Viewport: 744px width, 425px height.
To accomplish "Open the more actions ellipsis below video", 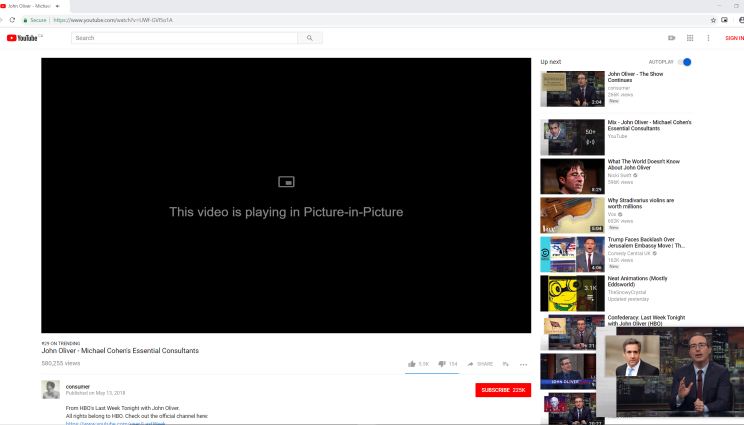I will [523, 364].
